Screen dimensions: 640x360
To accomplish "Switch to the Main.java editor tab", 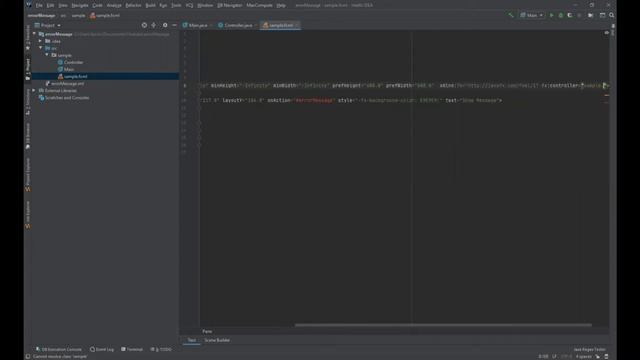I will (x=198, y=25).
